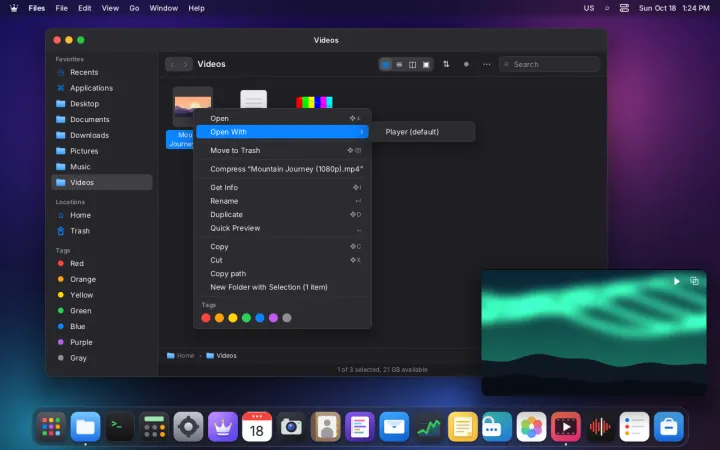Open the video Player app in dock

click(x=566, y=427)
